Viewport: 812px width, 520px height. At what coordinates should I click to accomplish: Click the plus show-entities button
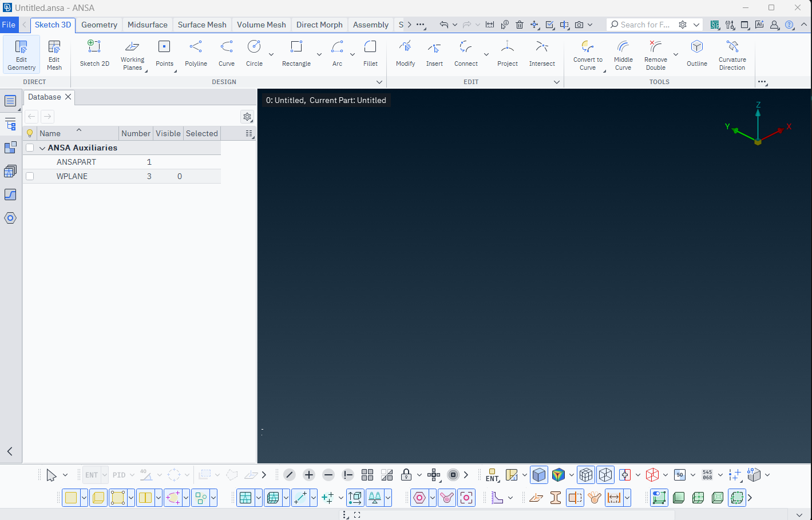coord(309,475)
